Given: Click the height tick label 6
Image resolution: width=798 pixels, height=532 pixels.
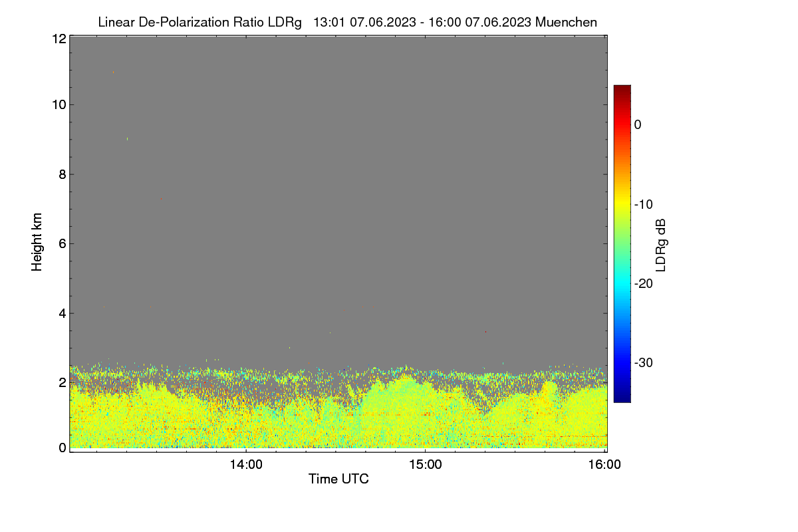Looking at the screenshot, I should click(x=62, y=243).
